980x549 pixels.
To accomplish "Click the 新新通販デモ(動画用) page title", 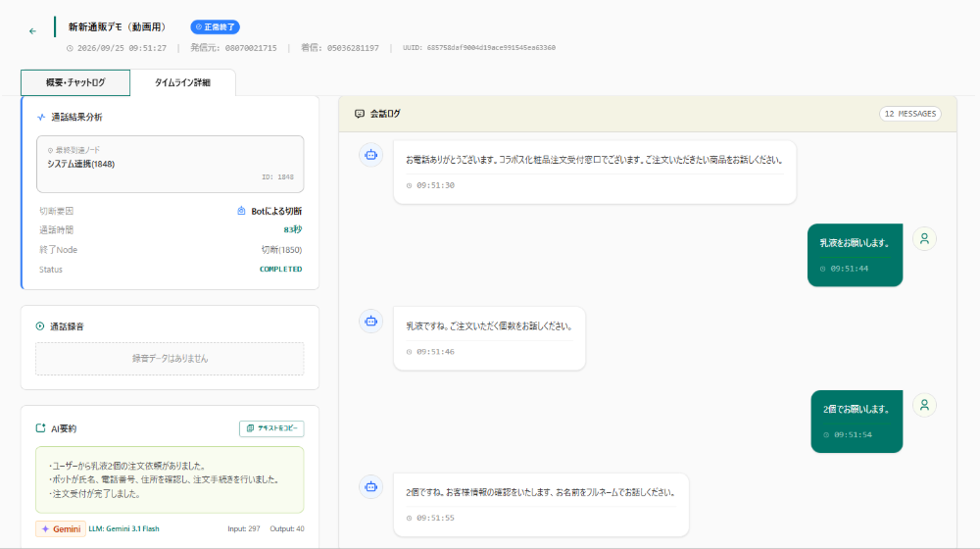I will pyautogui.click(x=118, y=26).
